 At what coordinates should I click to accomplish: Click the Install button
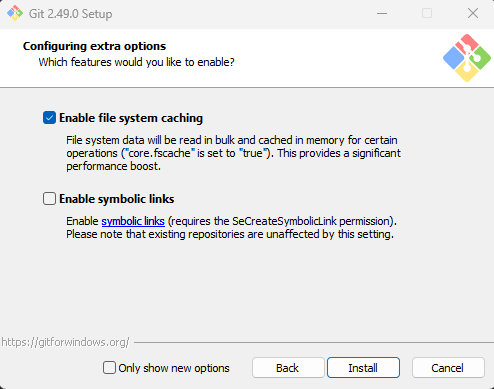[x=363, y=368]
